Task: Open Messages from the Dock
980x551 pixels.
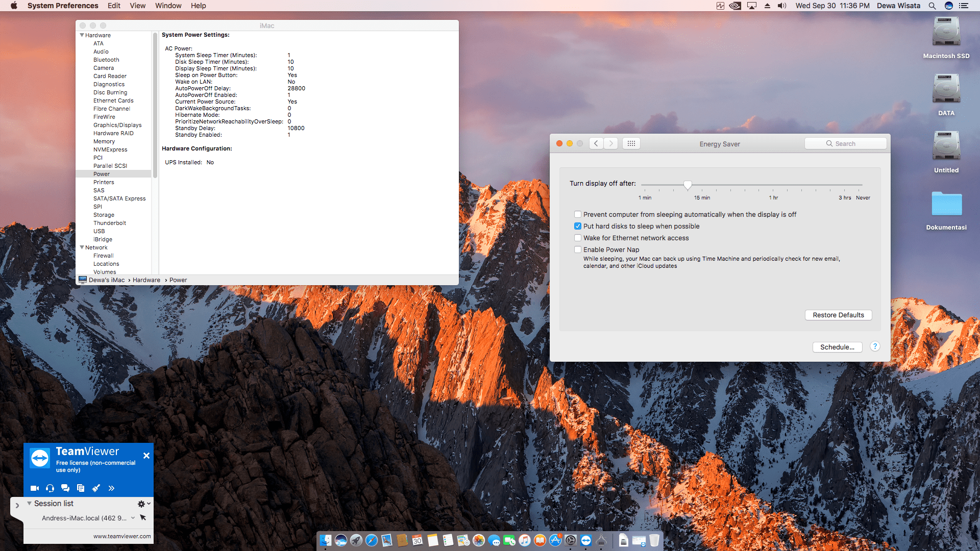Action: (494, 540)
